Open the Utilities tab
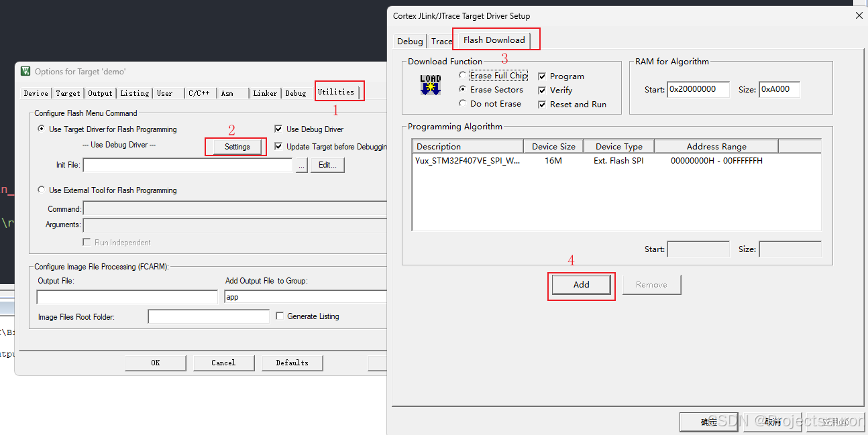This screenshot has height=435, width=868. (x=335, y=92)
